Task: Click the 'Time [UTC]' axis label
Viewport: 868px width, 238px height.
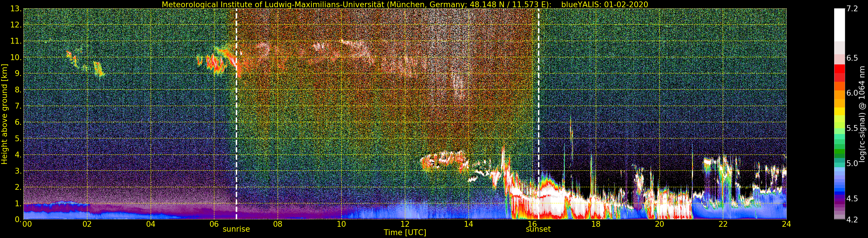Action: click(405, 233)
